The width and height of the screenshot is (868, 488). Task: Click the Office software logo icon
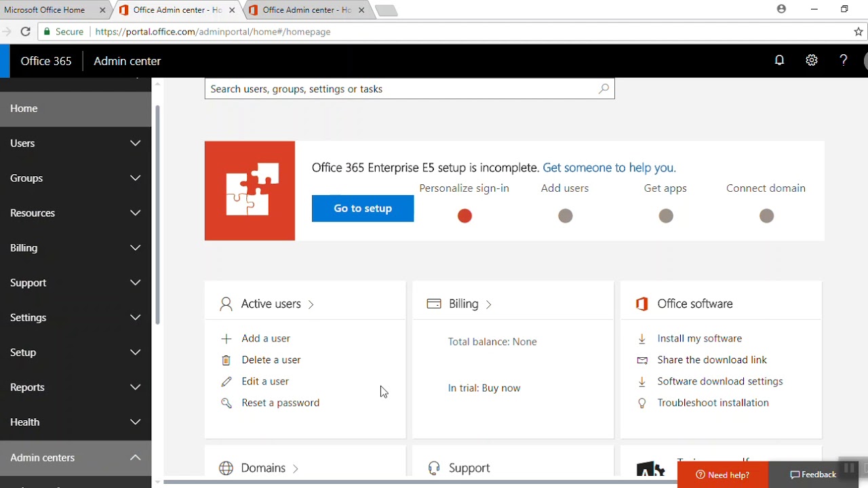pos(642,304)
